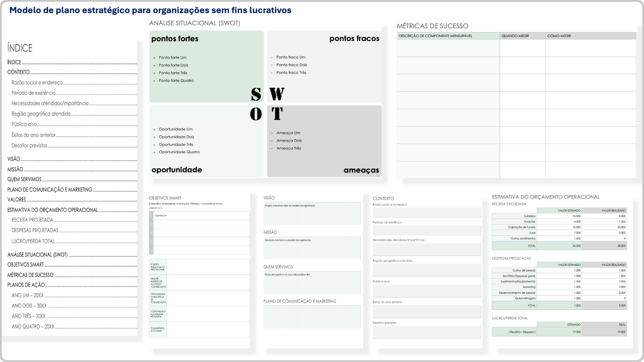The image size is (644, 362).
Task: Click index entry 'ANO DOIS – 20XX'
Action: pos(29,306)
